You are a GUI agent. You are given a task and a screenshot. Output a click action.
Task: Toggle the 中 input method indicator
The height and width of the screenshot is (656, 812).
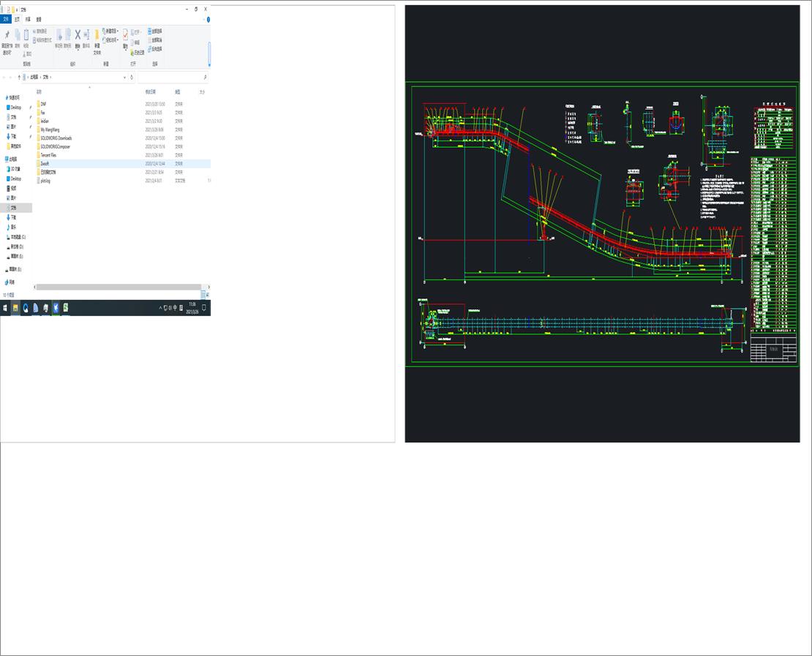175,308
